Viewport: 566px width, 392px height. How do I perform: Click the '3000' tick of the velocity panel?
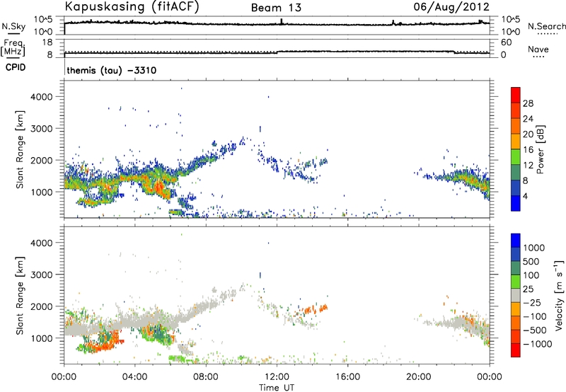click(x=42, y=275)
